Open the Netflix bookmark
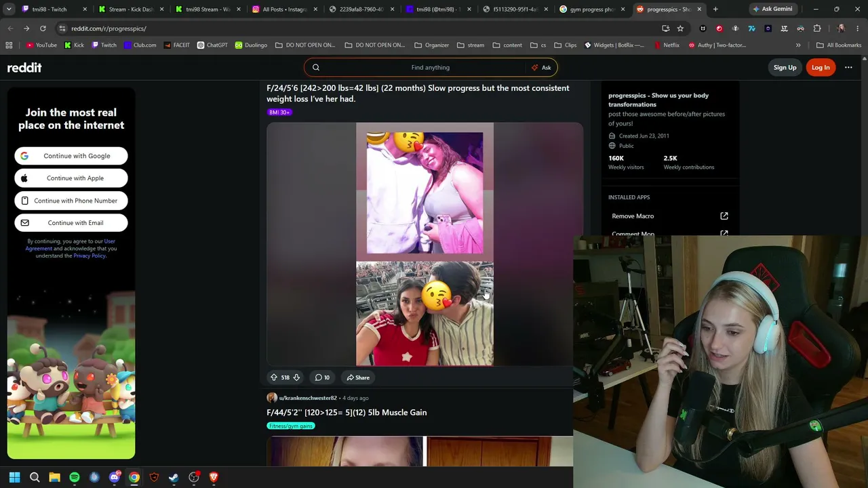The height and width of the screenshot is (488, 868). (667, 45)
